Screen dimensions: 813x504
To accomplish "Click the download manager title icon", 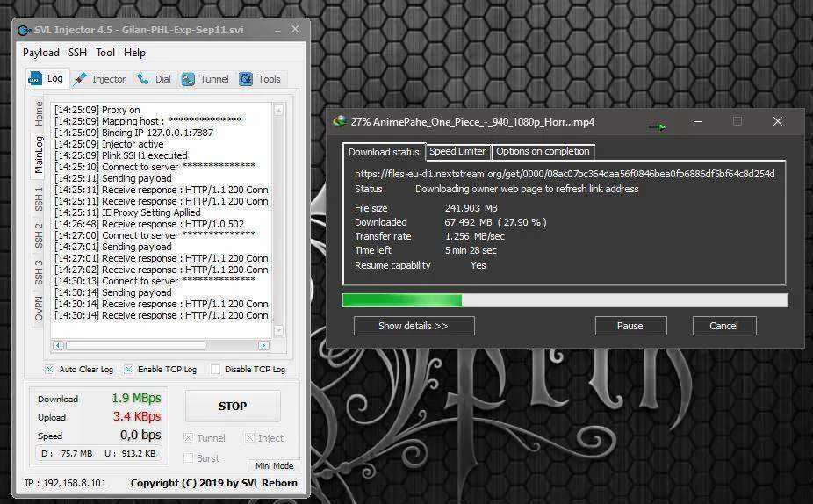I will pyautogui.click(x=340, y=121).
